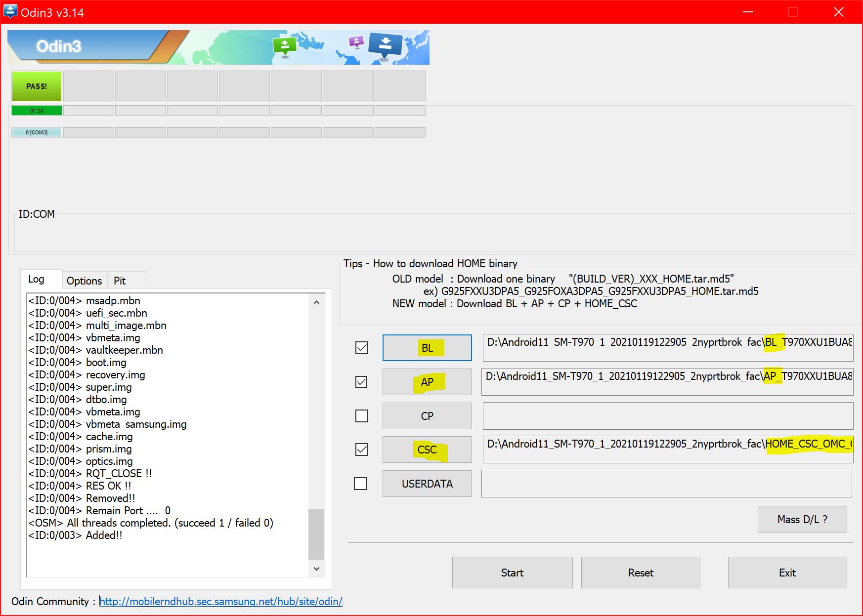Reset Odin settings
Image resolution: width=863 pixels, height=616 pixels.
click(641, 573)
